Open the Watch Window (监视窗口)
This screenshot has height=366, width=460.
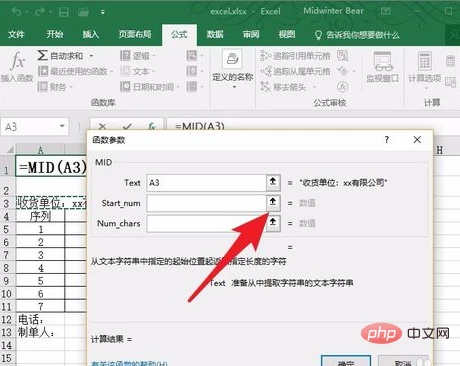click(383, 67)
